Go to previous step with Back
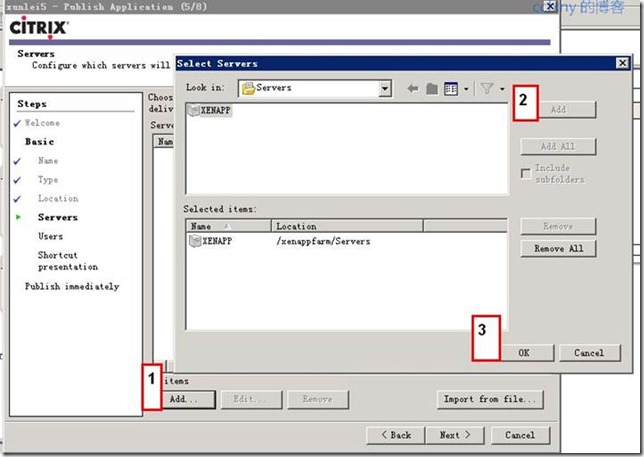The width and height of the screenshot is (644, 457). pyautogui.click(x=396, y=435)
